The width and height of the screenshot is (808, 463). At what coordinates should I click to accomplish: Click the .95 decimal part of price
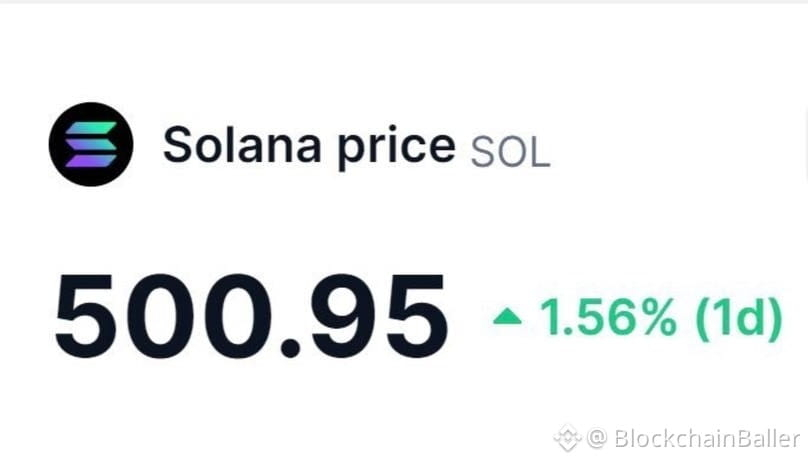pos(364,316)
